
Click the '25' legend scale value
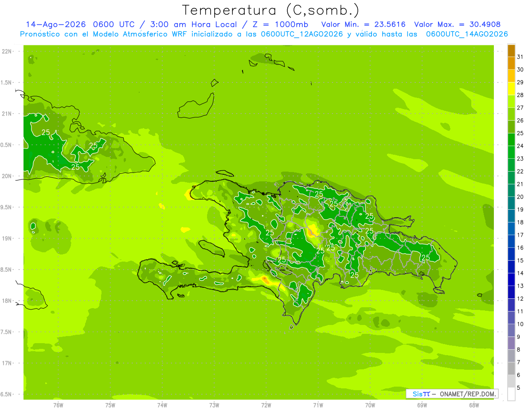click(520, 133)
